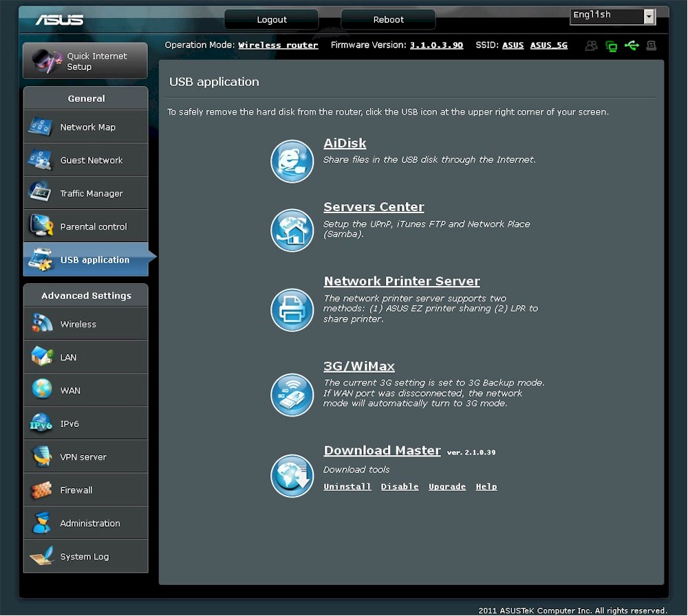Click the Parental control sidebar icon
Image resolution: width=688 pixels, height=616 pixels.
tap(41, 225)
